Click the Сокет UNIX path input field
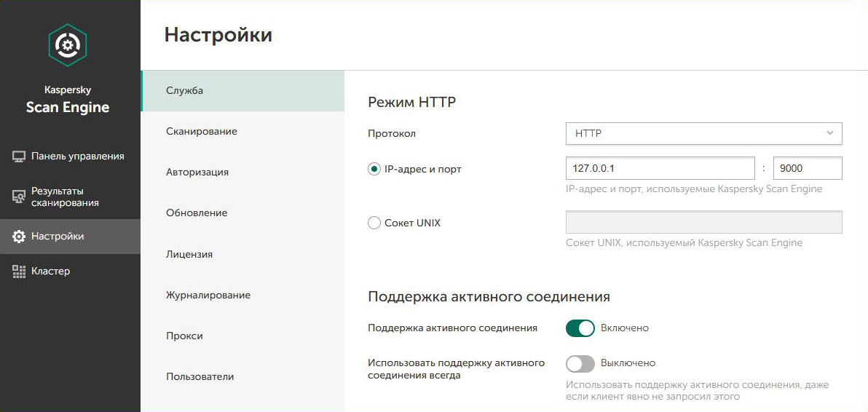Image resolution: width=868 pixels, height=412 pixels. pyautogui.click(x=703, y=222)
